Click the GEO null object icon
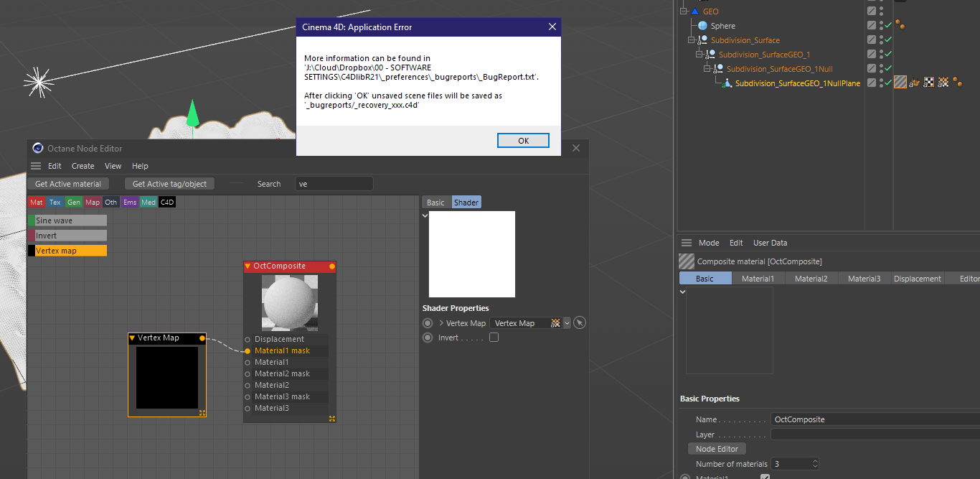 (x=694, y=11)
